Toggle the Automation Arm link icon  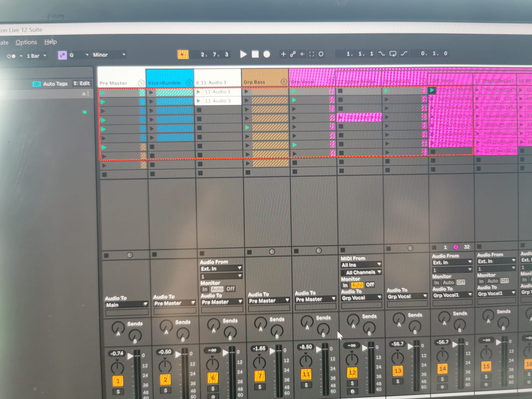click(x=293, y=54)
